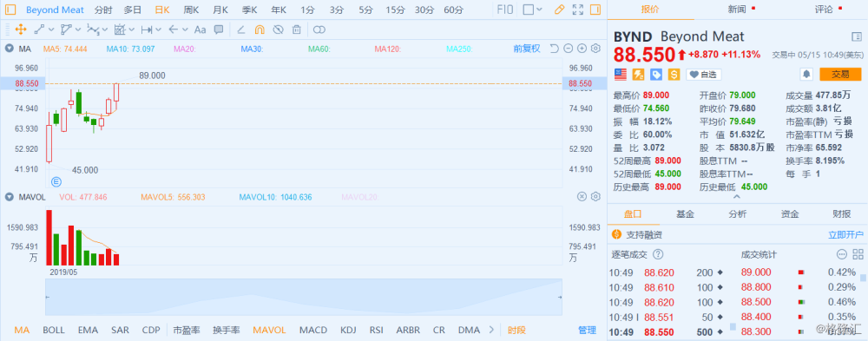Open the 新闻 news tab
This screenshot has height=341, width=868.
pos(737,9)
